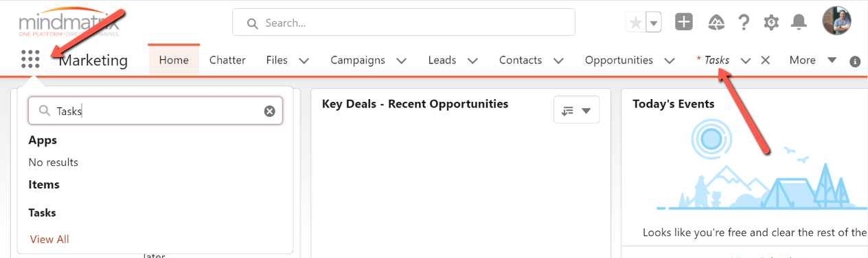Click the info icon beside More
Screen dimensions: 868x258
click(855, 61)
